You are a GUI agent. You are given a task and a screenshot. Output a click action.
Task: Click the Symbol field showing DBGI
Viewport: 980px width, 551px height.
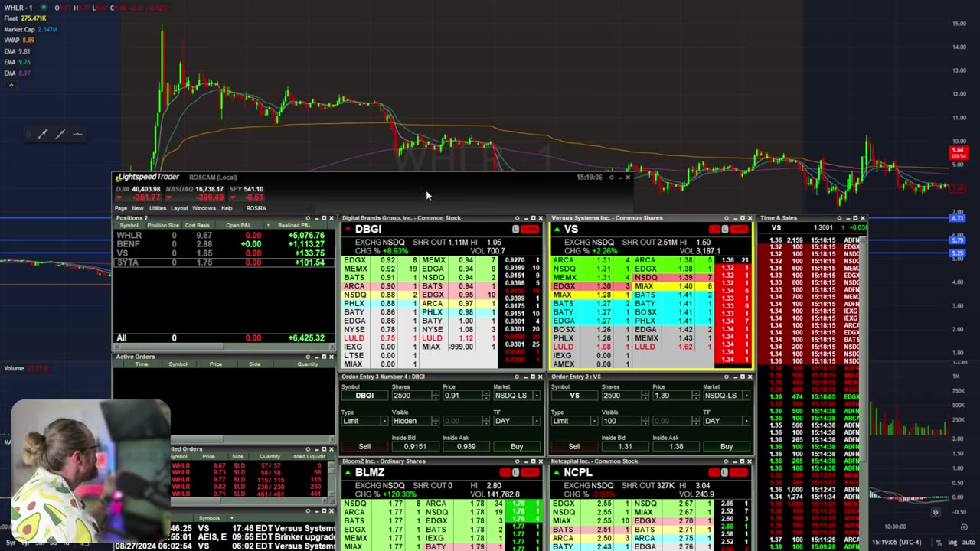coord(364,396)
